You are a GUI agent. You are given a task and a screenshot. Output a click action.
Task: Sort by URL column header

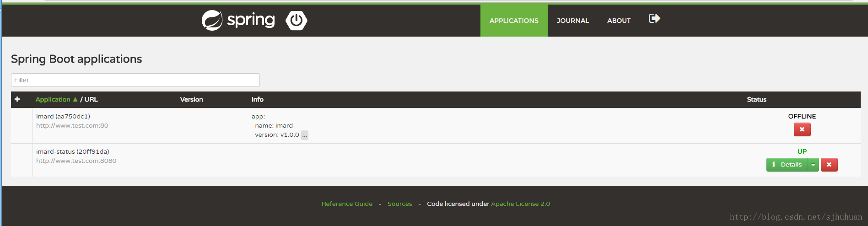(91, 99)
